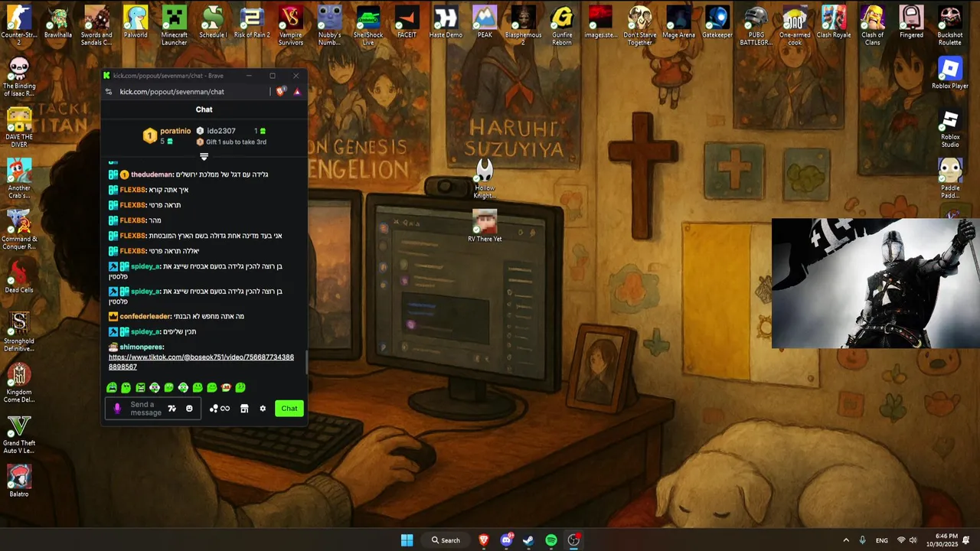The image size is (980, 551).
Task: Click username ido2307 on leaderboard
Action: [221, 131]
